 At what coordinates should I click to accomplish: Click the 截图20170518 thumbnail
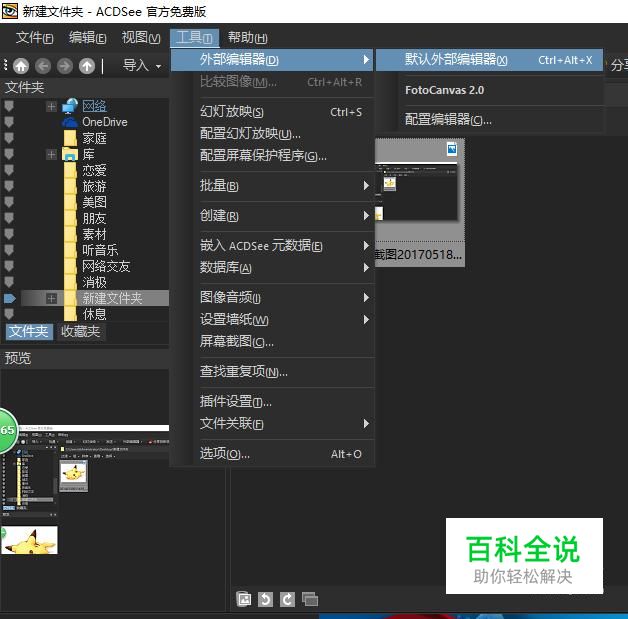click(420, 202)
